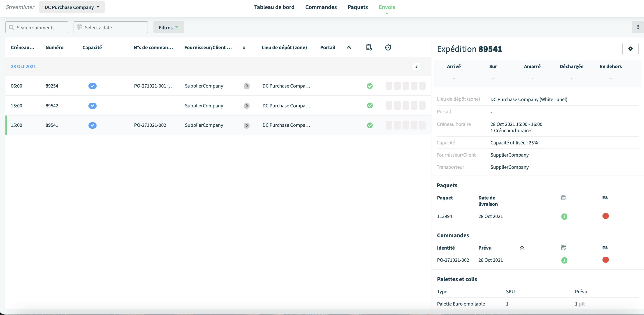
Task: Click the Paquets section truck icon
Action: pos(605,197)
